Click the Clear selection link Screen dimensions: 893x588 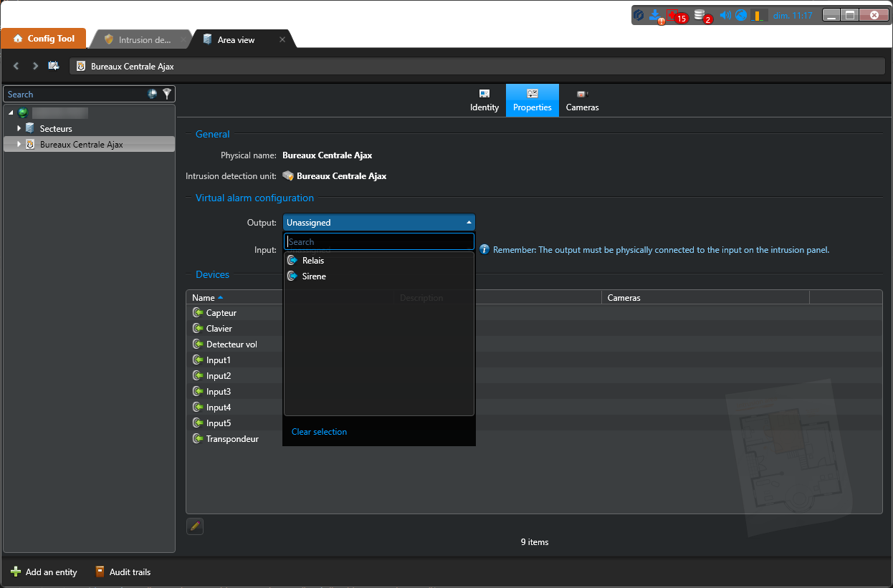pos(319,432)
